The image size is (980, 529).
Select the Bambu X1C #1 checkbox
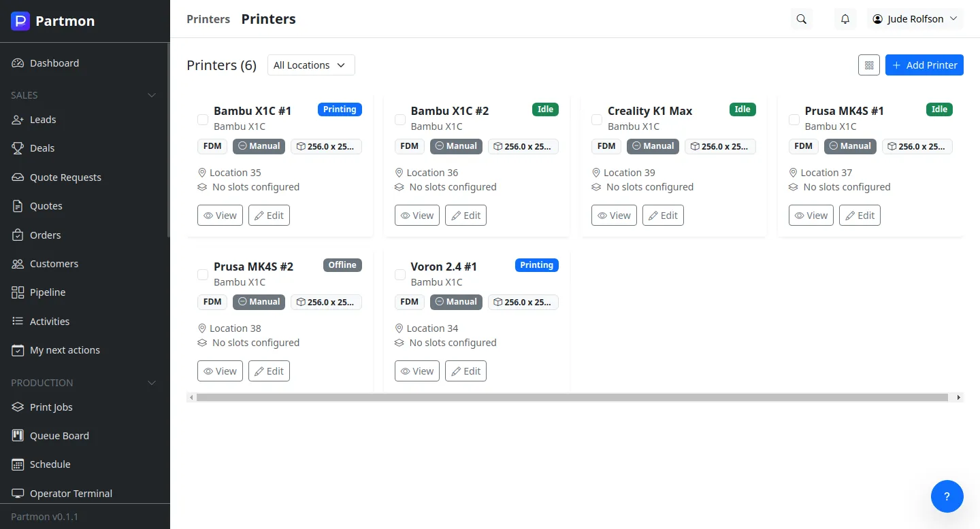[x=203, y=120]
